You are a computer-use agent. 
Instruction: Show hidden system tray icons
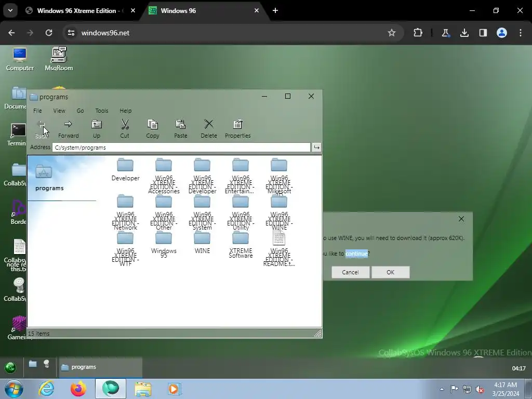pyautogui.click(x=442, y=389)
